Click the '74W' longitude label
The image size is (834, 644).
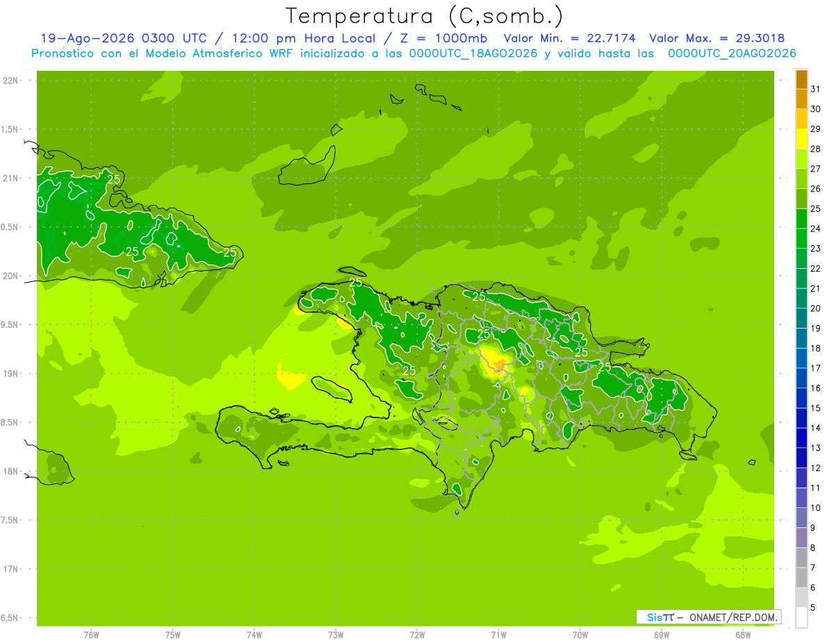point(254,635)
